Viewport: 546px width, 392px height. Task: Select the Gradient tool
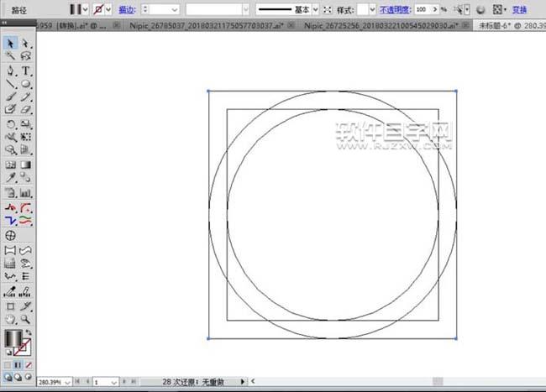[x=25, y=165]
